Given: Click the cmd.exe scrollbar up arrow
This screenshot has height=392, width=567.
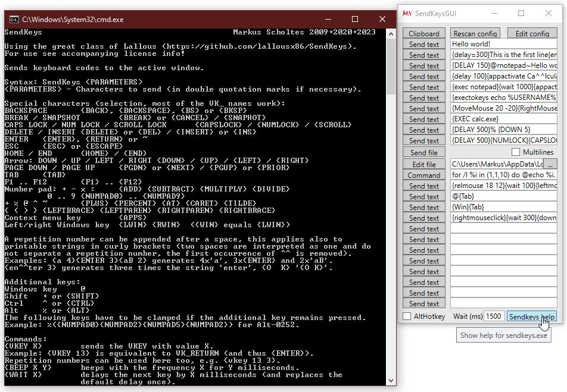Looking at the screenshot, I should point(391,34).
